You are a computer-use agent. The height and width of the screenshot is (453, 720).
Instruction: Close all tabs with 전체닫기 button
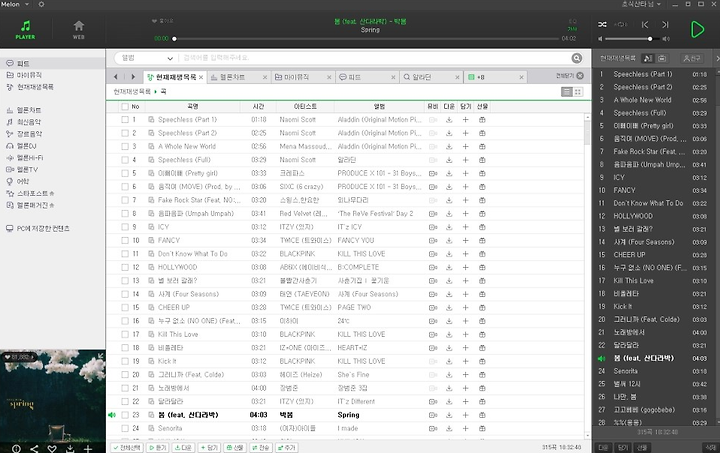click(570, 76)
